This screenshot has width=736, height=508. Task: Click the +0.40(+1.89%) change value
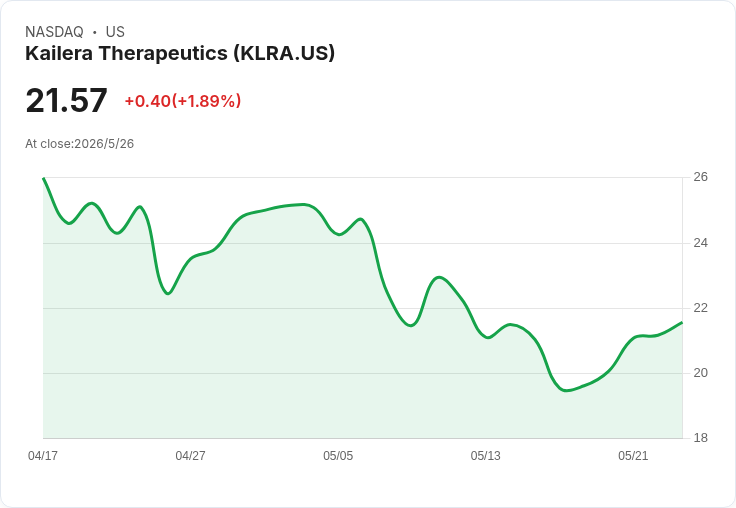click(x=183, y=101)
